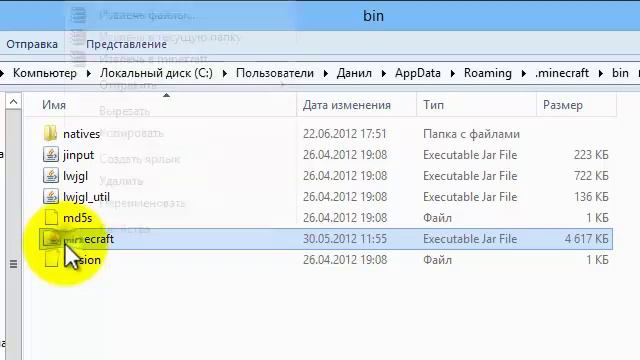
Task: Click size 722 КБ of lwjgl
Action: pos(591,176)
